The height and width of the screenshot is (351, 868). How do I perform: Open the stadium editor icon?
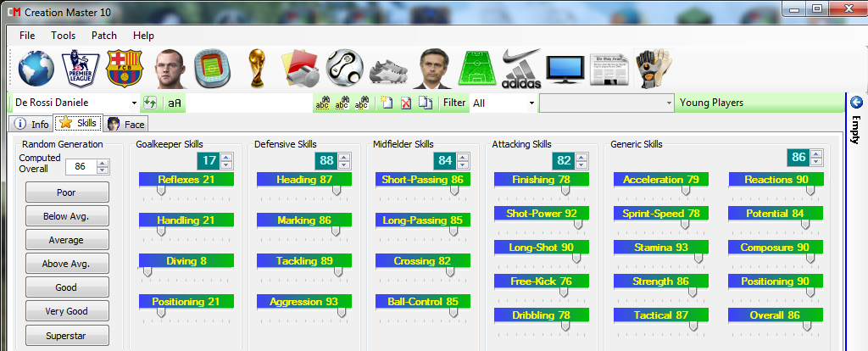coord(212,68)
